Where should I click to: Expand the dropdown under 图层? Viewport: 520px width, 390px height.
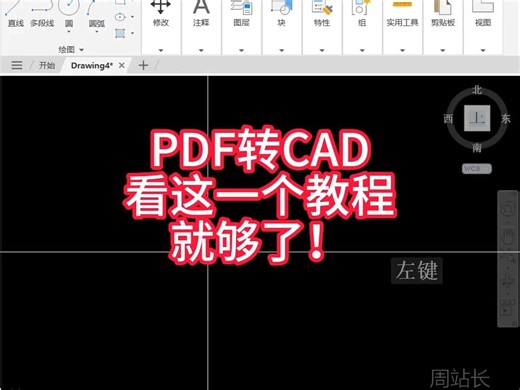pos(242,50)
